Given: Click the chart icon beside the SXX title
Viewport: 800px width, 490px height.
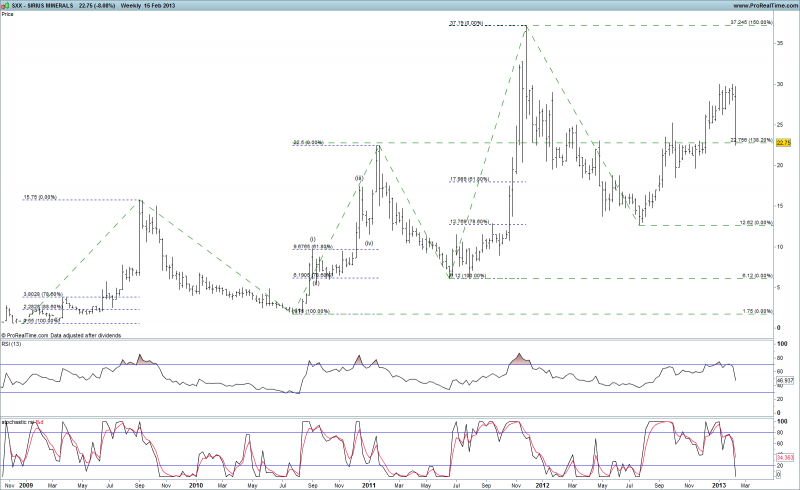Looking at the screenshot, I should click(5, 5).
